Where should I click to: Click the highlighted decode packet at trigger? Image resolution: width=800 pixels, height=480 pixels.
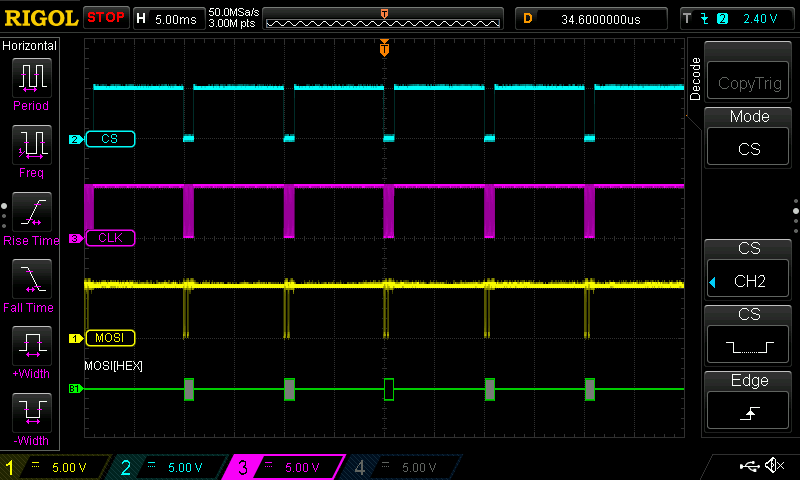[389, 389]
